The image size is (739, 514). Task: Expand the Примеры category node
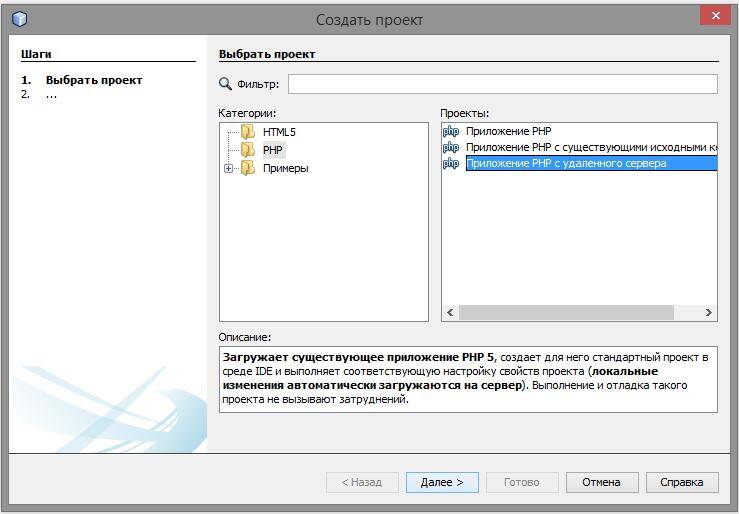click(x=229, y=168)
